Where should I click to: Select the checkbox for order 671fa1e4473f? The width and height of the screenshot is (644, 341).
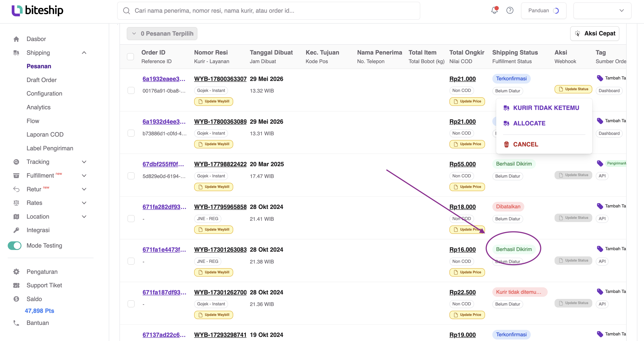point(131,261)
